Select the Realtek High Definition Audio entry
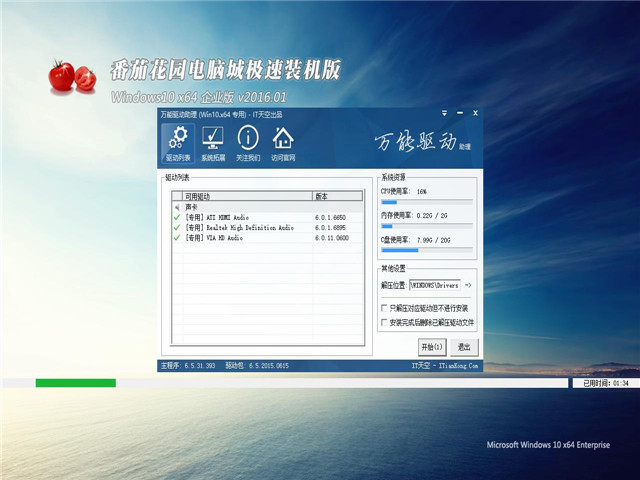Image resolution: width=640 pixels, height=480 pixels. coord(240,228)
